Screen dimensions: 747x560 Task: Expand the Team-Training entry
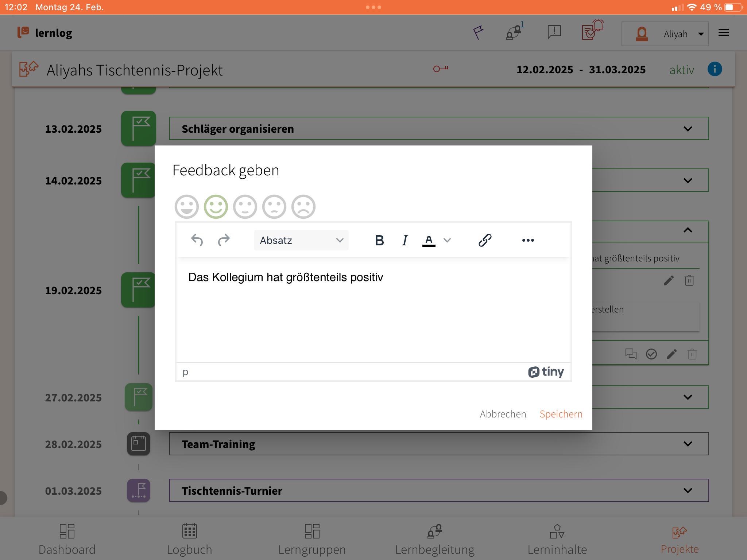(439, 444)
